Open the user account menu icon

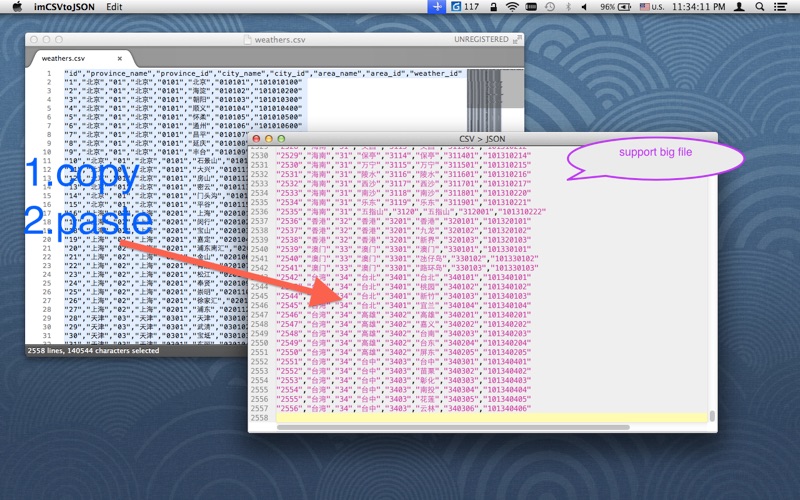pos(739,7)
